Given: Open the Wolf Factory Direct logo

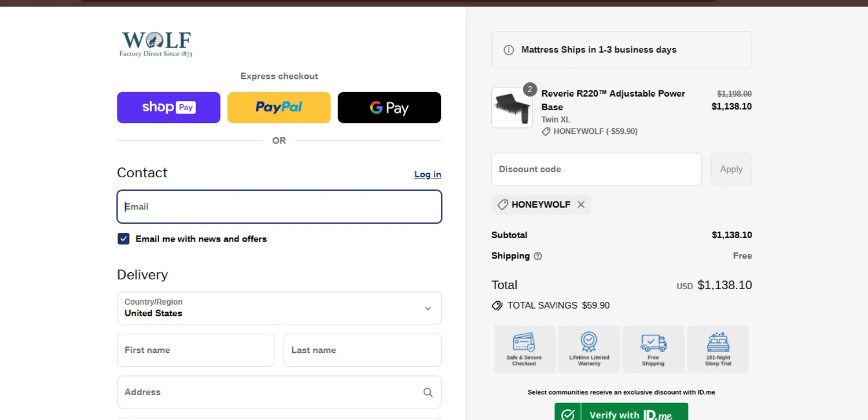Looking at the screenshot, I should coord(156,44).
